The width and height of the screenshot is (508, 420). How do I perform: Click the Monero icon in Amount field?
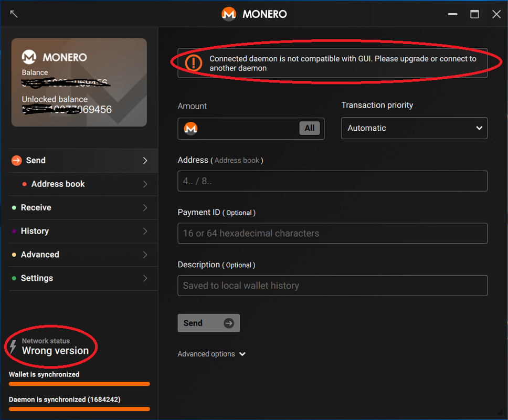(x=190, y=129)
